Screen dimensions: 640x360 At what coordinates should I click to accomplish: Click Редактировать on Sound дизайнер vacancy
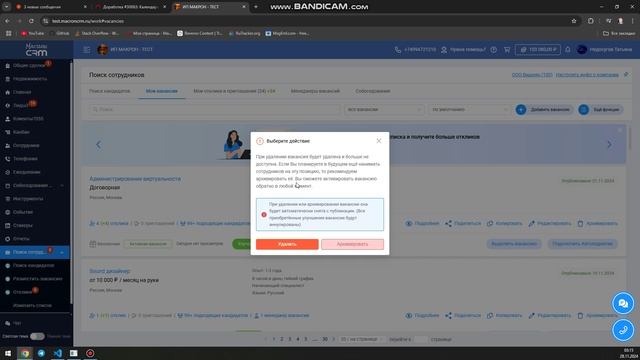550,316
